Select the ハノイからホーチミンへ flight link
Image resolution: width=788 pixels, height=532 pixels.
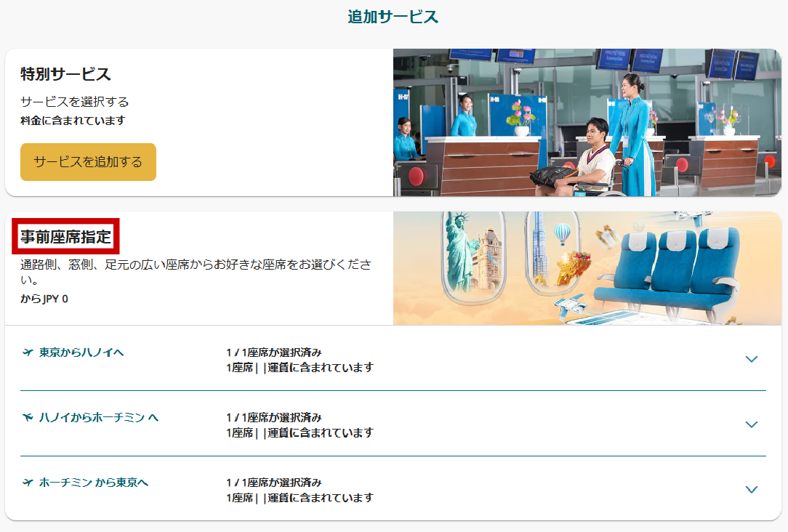pos(99,417)
